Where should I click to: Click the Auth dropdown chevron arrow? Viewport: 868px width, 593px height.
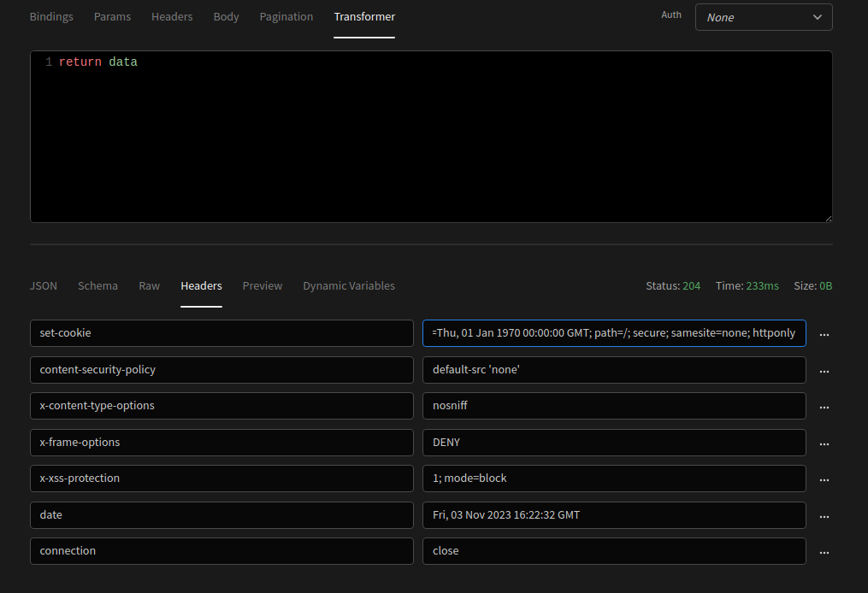817,17
